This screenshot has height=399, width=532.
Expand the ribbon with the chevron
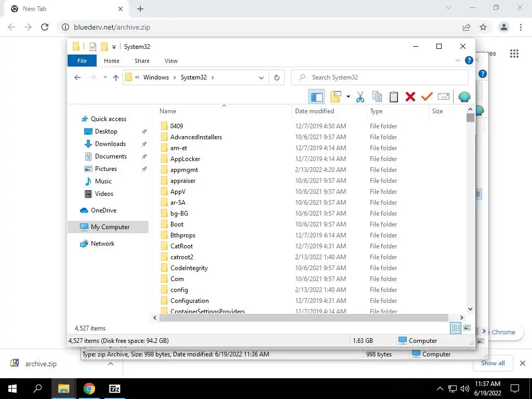click(x=457, y=60)
